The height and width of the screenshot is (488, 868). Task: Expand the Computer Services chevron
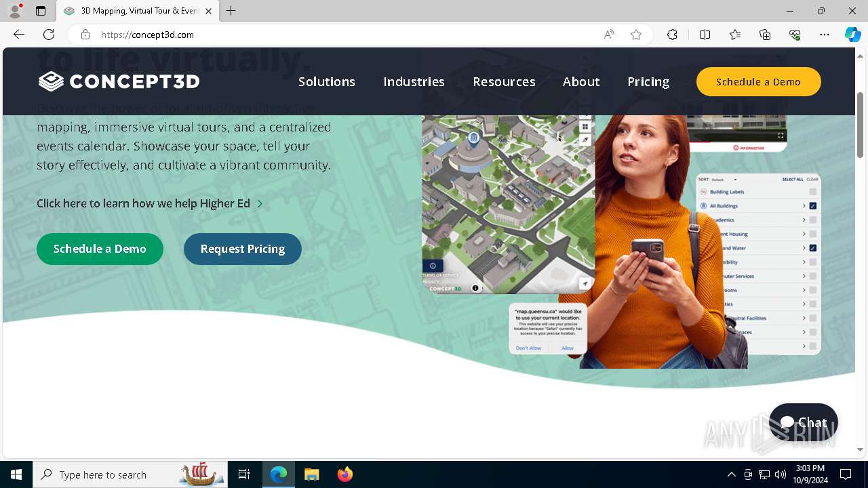click(x=804, y=276)
